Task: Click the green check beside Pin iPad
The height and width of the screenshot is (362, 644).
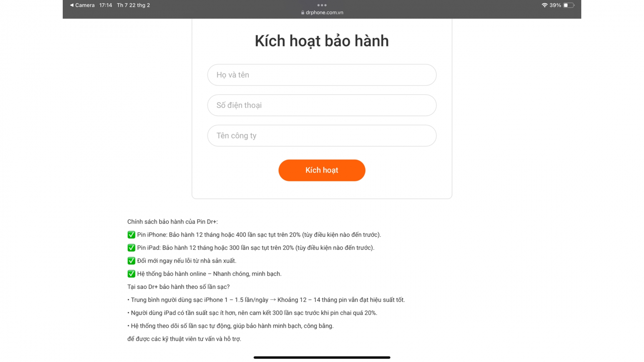Action: tap(131, 248)
